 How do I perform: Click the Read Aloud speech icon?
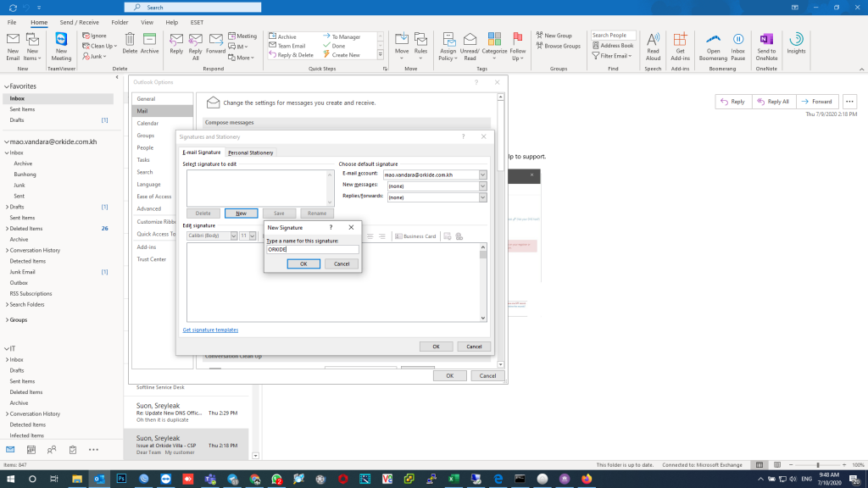(653, 44)
